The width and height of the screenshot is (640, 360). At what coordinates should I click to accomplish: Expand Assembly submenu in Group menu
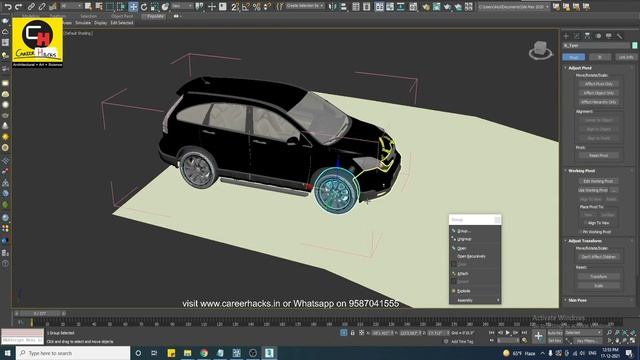point(475,300)
